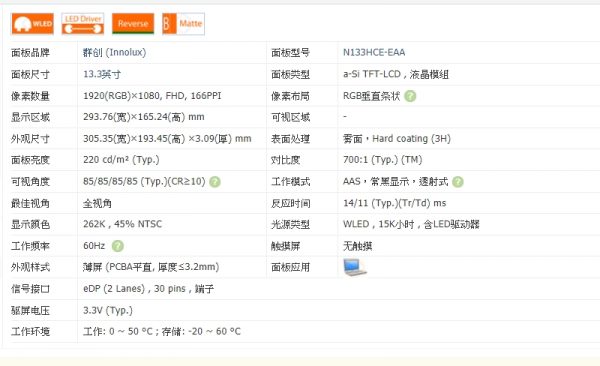This screenshot has height=366, width=600.
Task: Select the 工作环境 label cell
Action: tap(30, 332)
